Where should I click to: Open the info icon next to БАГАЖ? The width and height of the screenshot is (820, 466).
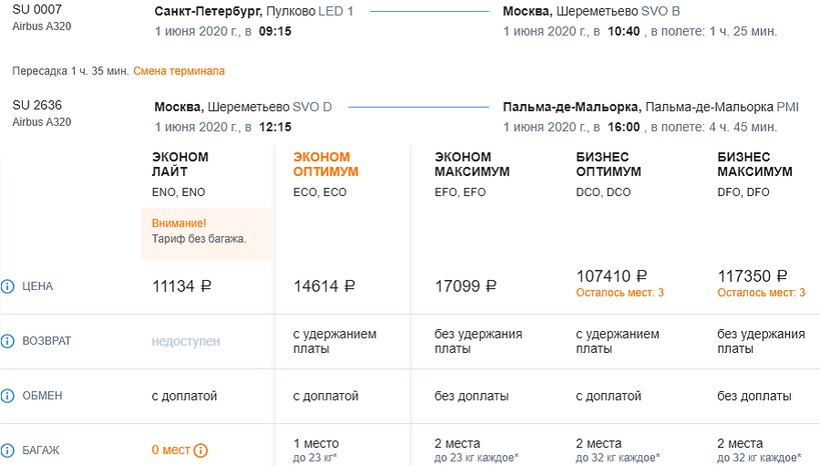click(8, 450)
